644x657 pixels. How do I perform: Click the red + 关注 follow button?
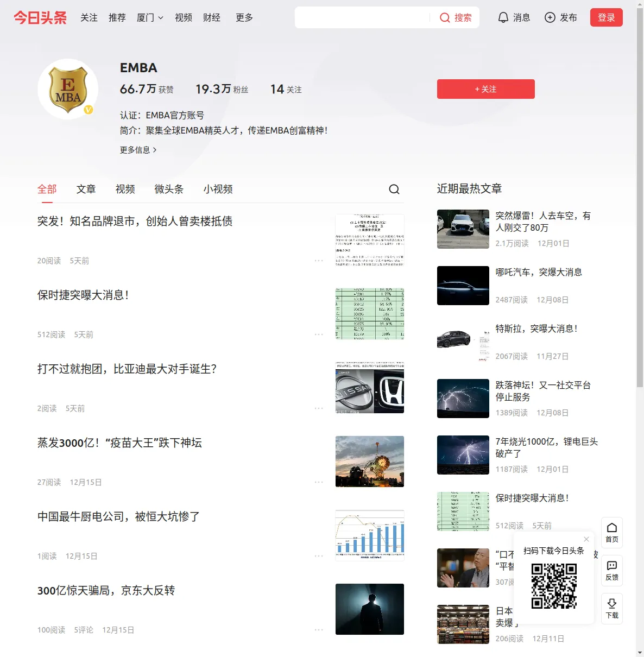pos(486,89)
